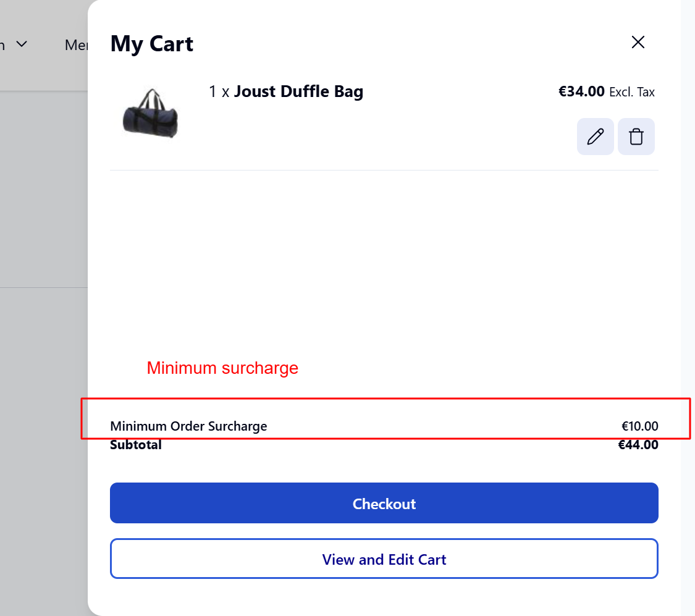Select the €34.00 item price

pos(581,92)
